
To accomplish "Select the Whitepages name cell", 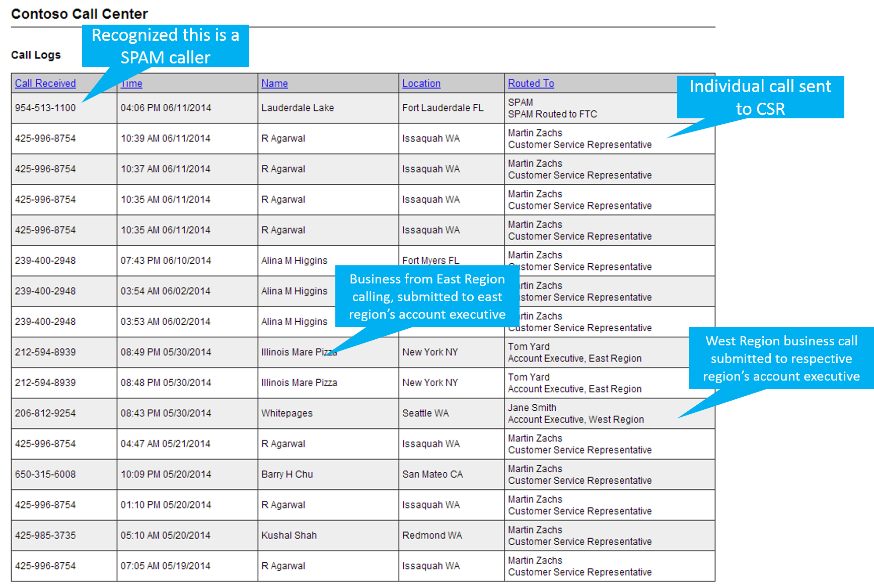I will (x=287, y=413).
